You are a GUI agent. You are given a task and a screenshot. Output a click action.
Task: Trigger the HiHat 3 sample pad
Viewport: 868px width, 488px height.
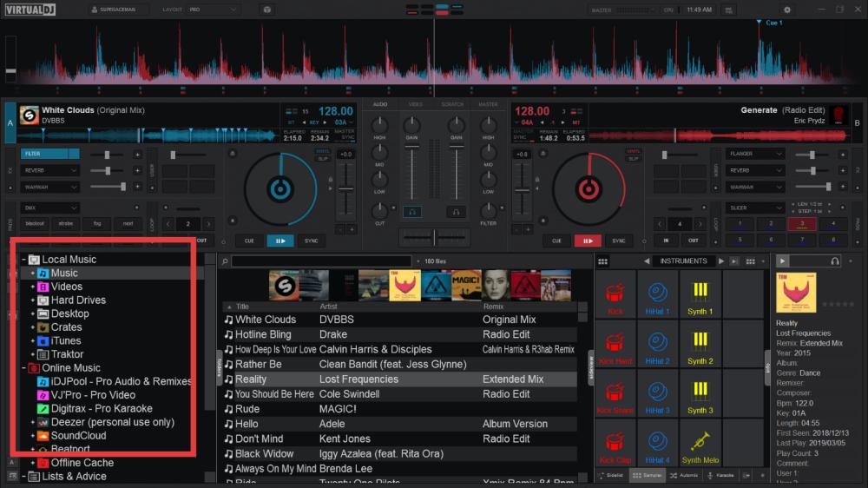[657, 394]
